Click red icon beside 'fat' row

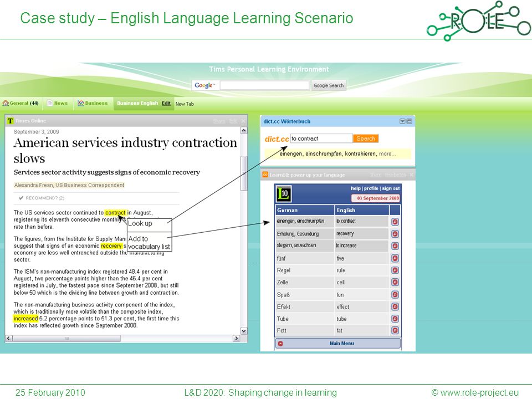[x=395, y=330]
